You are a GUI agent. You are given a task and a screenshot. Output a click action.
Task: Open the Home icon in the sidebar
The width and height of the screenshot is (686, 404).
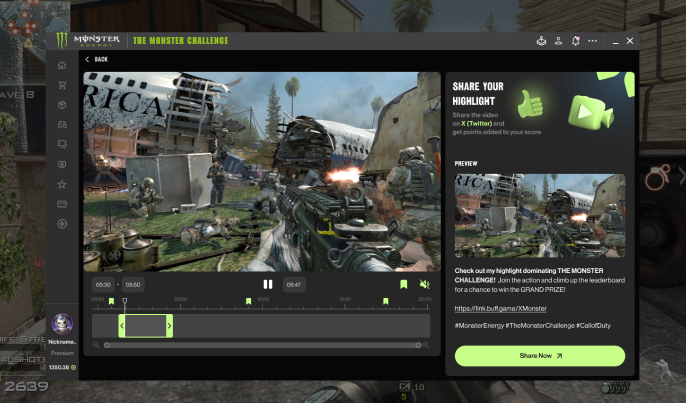[62, 66]
